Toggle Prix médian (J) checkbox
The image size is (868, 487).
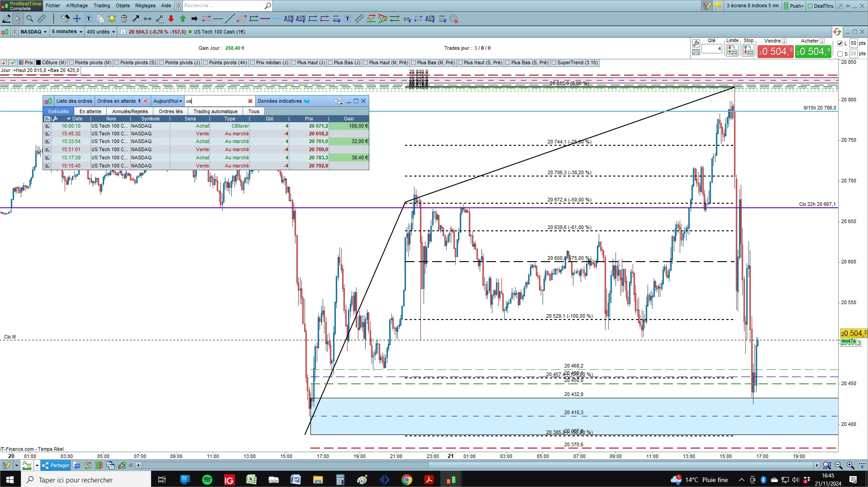(253, 62)
